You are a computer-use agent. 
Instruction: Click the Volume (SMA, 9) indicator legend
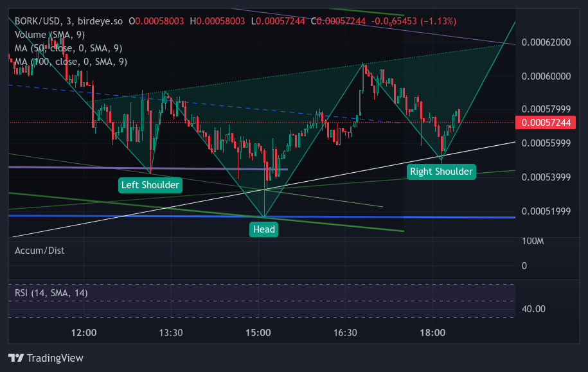49,35
